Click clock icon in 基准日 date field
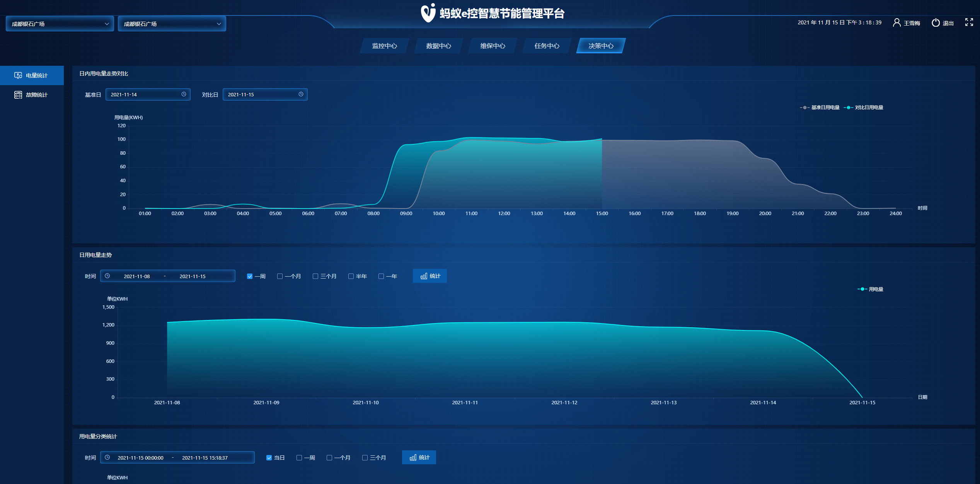The image size is (980, 484). pos(184,94)
